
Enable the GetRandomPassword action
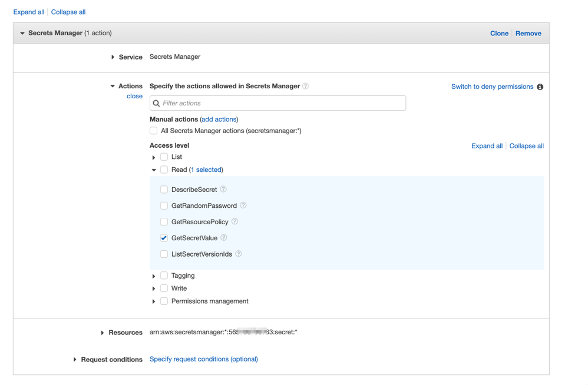(x=164, y=205)
